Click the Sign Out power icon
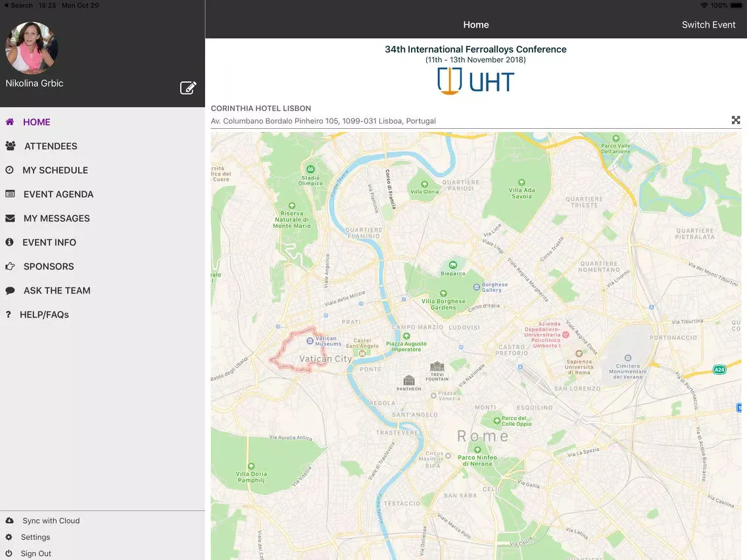Screen dimensions: 747x560 click(9, 553)
